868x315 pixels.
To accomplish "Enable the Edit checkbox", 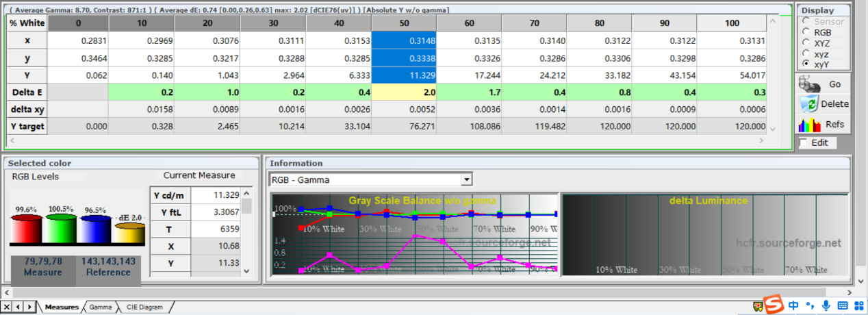I will point(804,143).
